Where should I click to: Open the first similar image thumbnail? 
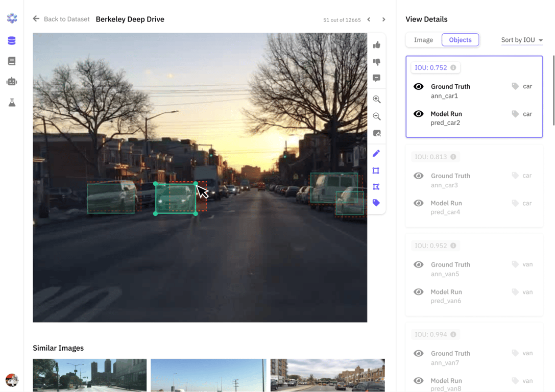tap(89, 375)
